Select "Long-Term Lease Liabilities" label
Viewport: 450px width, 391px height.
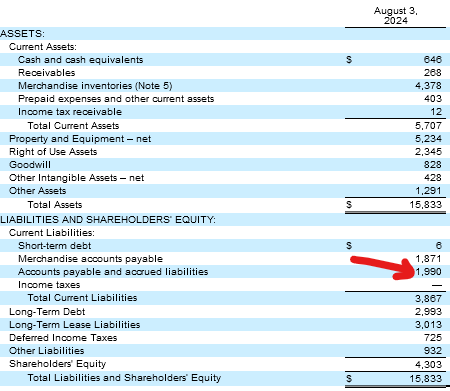click(75, 325)
